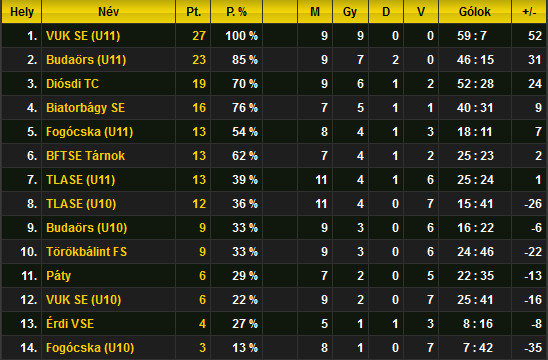This screenshot has width=548, height=360.
Task: Select the TLASE (U11) team name
Action: (x=81, y=180)
